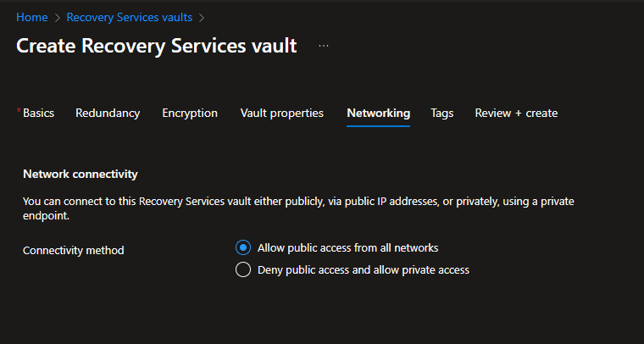The width and height of the screenshot is (644, 344).
Task: Click the Create Recovery Services vault title
Action: click(x=157, y=46)
